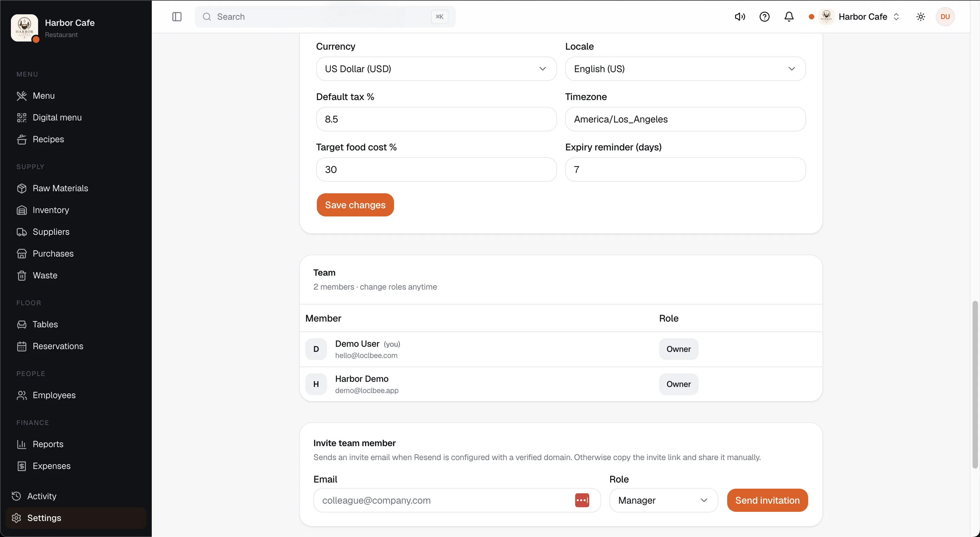Image resolution: width=980 pixels, height=537 pixels.
Task: Click the Digital menu QR icon
Action: [x=22, y=118]
